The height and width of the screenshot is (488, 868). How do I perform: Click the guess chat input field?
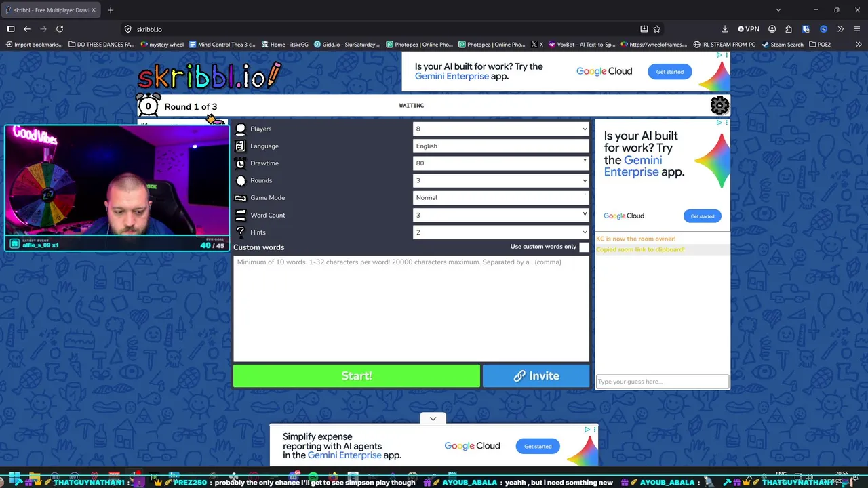[x=662, y=382]
